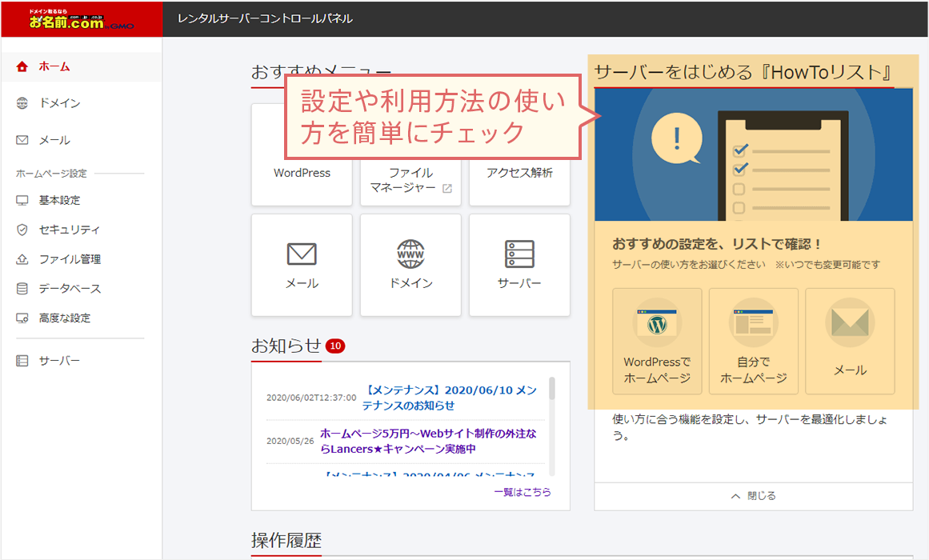929x560 pixels.
Task: Click the server icon in the サーバー card
Action: [x=519, y=254]
